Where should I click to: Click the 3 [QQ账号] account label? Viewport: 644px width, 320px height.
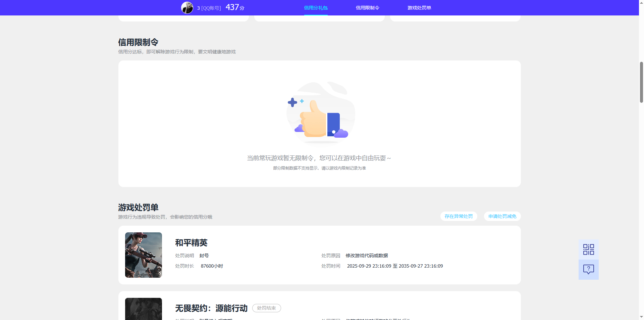[209, 8]
